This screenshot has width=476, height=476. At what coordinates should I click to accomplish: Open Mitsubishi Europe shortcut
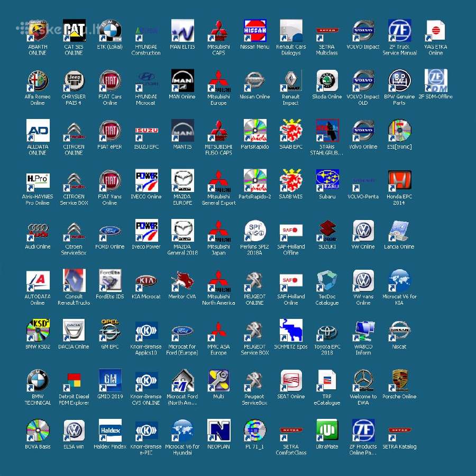coord(218,80)
